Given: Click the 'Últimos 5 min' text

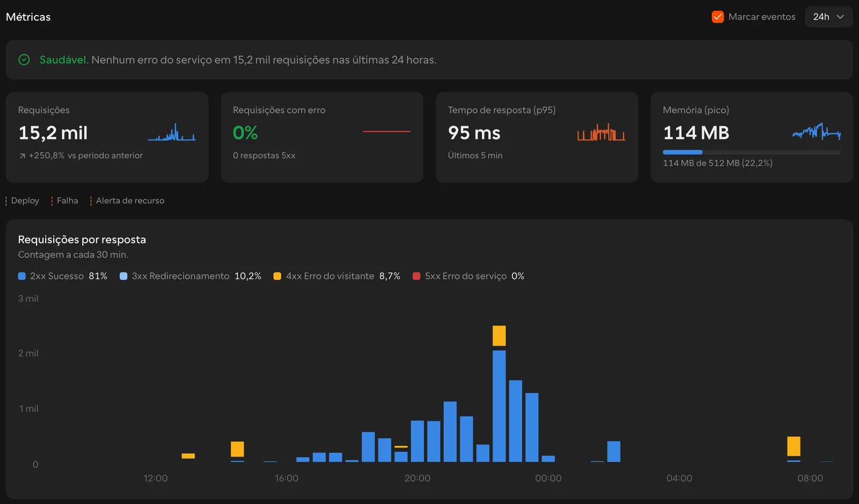Looking at the screenshot, I should [475, 156].
